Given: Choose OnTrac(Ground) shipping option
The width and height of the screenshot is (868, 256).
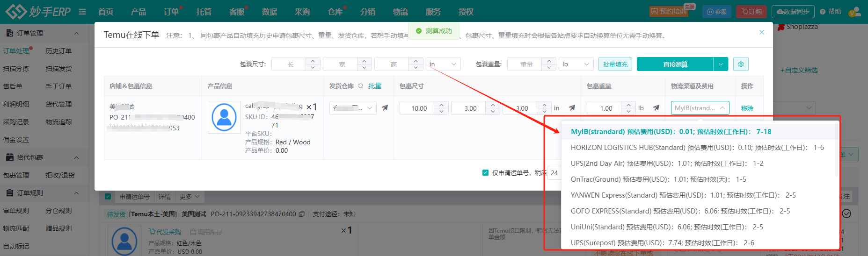Looking at the screenshot, I should coord(700,179).
